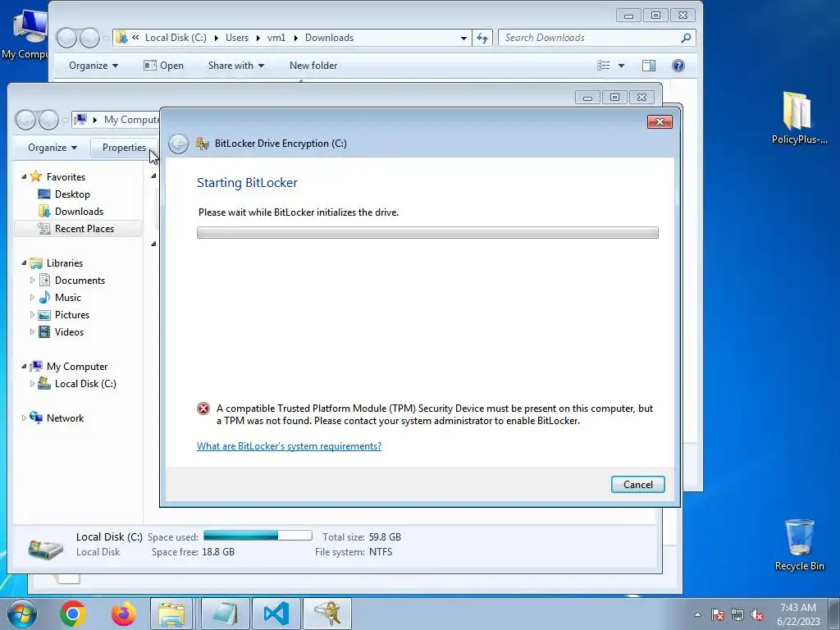The height and width of the screenshot is (630, 840).
Task: Open the Windows Start orb
Action: coord(21,614)
